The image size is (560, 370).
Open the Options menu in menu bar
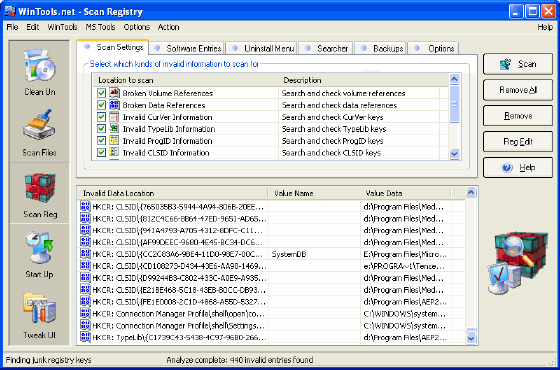pyautogui.click(x=137, y=27)
